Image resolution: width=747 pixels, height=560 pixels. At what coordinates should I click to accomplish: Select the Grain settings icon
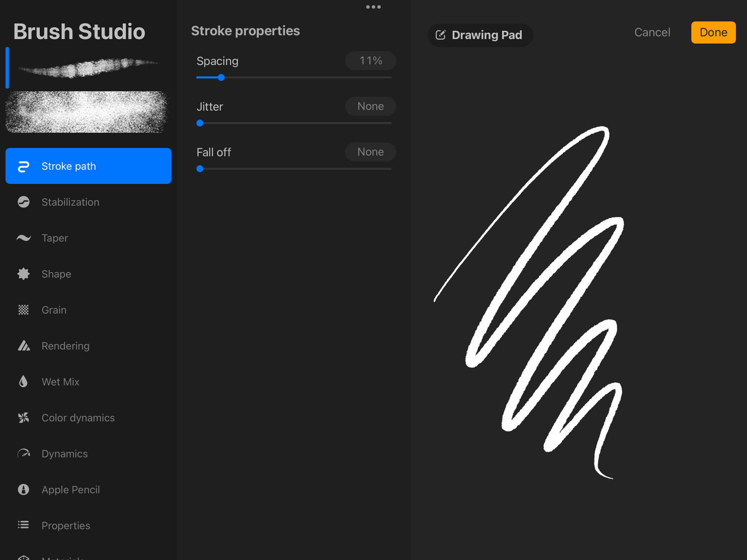tap(23, 310)
